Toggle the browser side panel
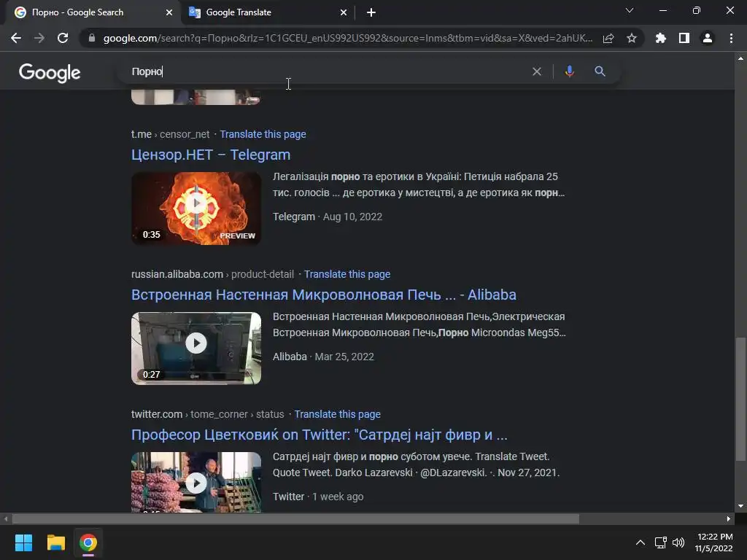 click(x=684, y=38)
